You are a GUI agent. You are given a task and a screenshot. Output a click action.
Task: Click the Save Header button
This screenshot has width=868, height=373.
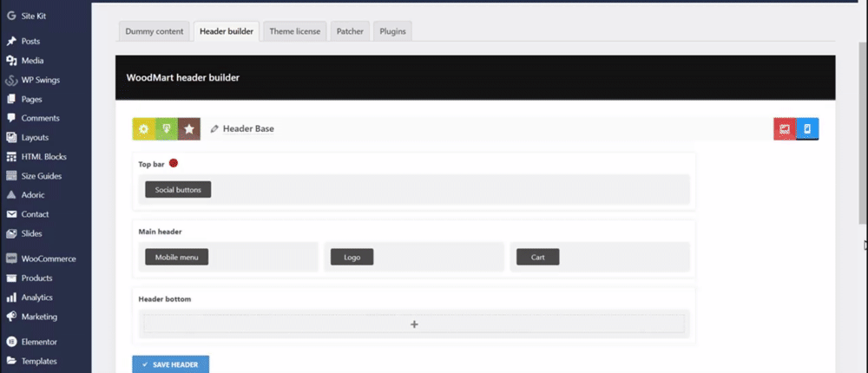[170, 364]
